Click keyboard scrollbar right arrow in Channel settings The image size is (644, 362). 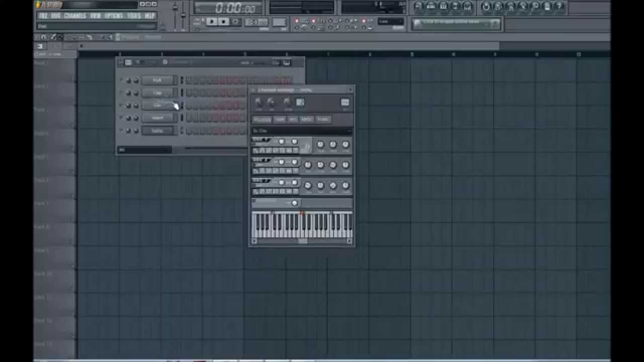pyautogui.click(x=349, y=241)
